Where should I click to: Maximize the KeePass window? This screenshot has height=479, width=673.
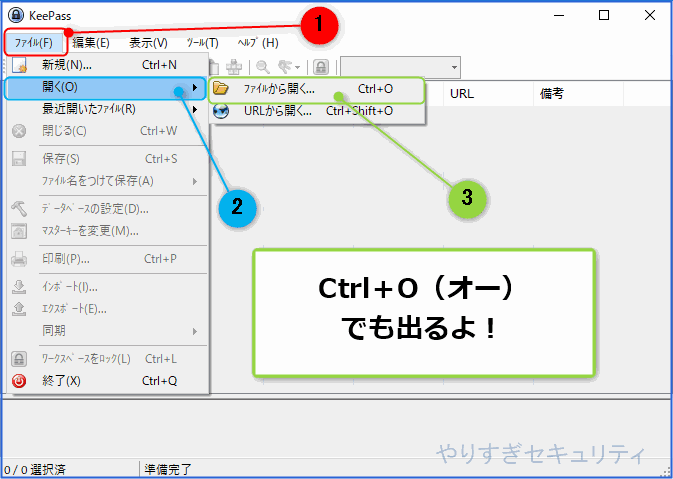[x=604, y=15]
